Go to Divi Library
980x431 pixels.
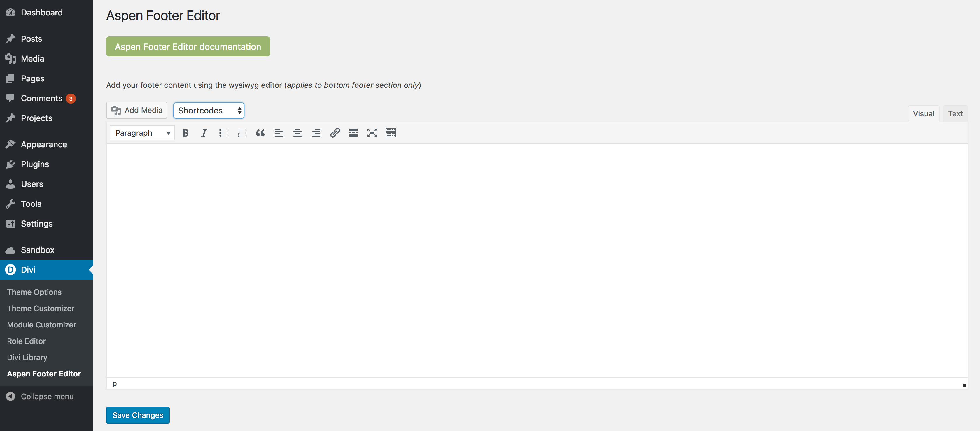pos(27,358)
